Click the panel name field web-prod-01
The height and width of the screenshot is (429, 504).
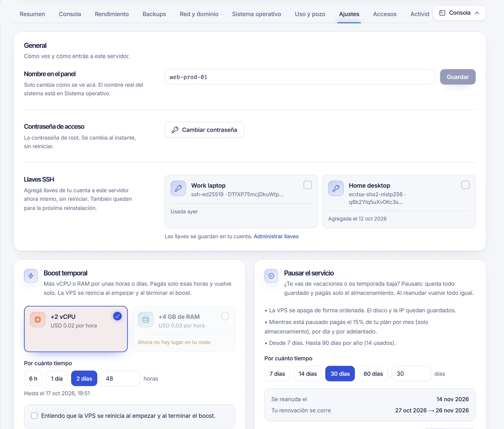click(x=300, y=77)
